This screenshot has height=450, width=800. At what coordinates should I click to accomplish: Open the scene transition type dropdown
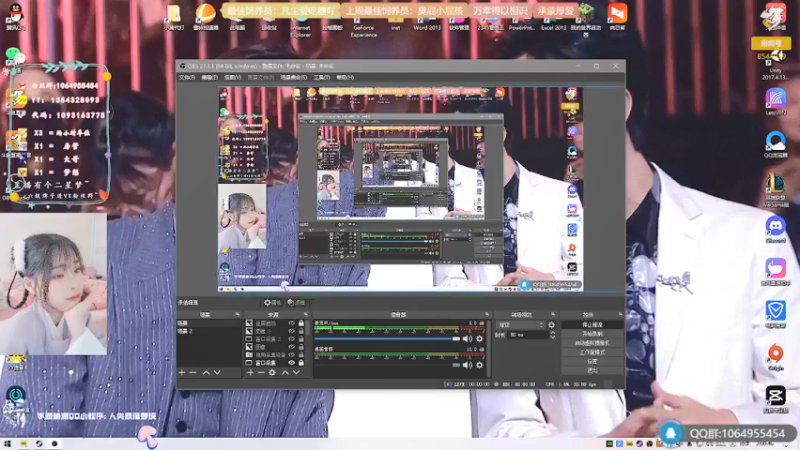(521, 325)
